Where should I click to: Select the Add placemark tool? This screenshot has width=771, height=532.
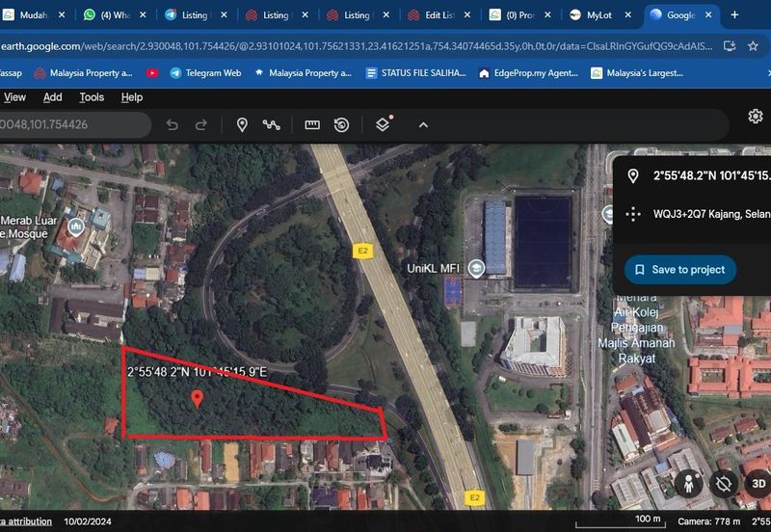(242, 125)
